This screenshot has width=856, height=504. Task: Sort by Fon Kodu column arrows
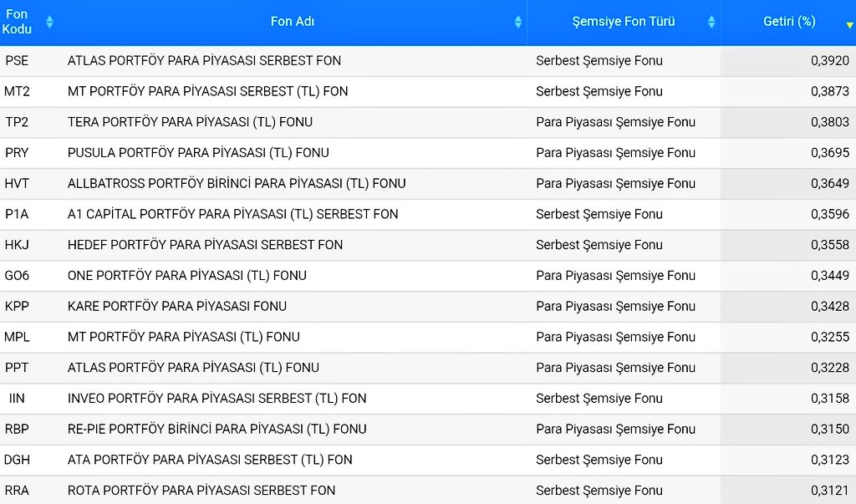[x=49, y=22]
